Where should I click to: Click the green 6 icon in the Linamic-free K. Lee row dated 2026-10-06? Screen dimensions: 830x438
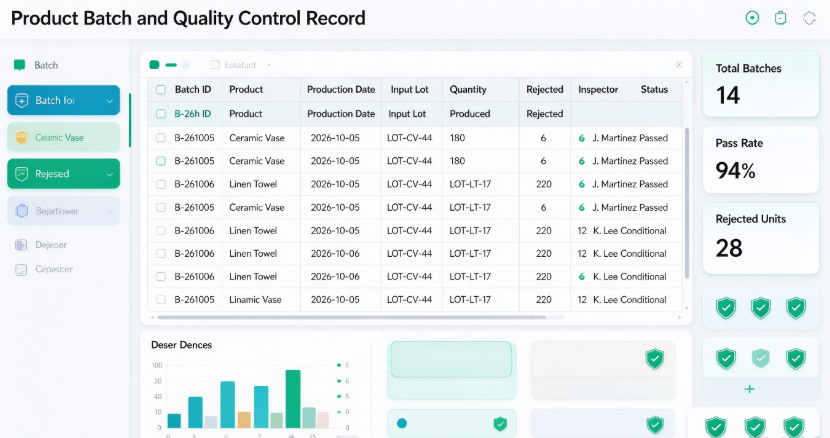tap(582, 276)
